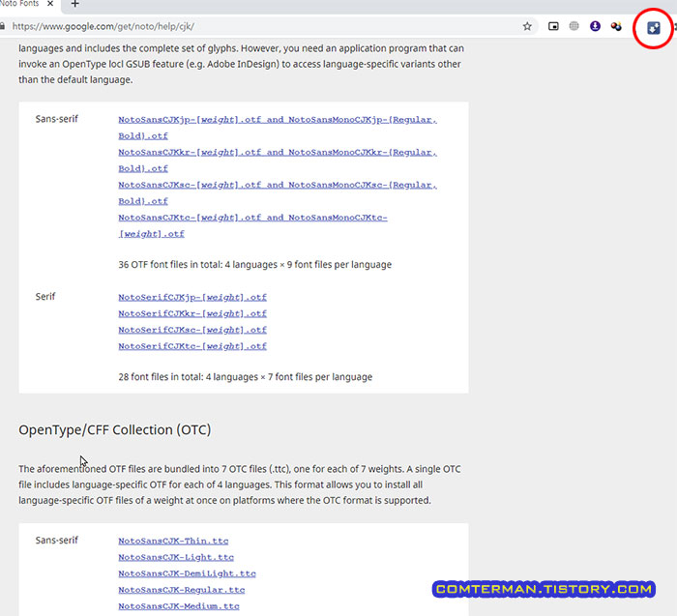The height and width of the screenshot is (616, 677).
Task: Click the 'Sans-serif' label in the OTC table
Action: pyautogui.click(x=56, y=540)
